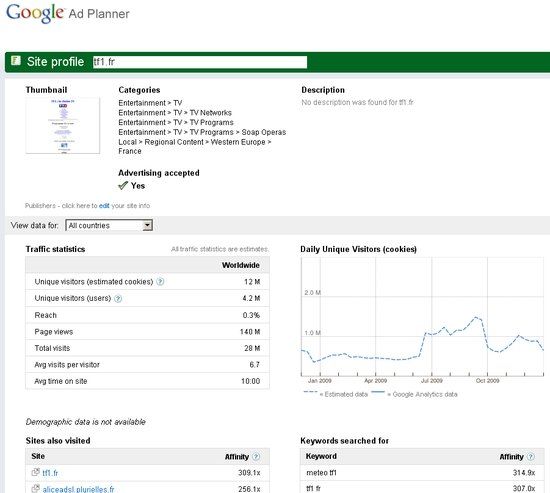Click the Avg visits per visitor value 6.7
Viewport: 550px width, 493px height.
[255, 365]
